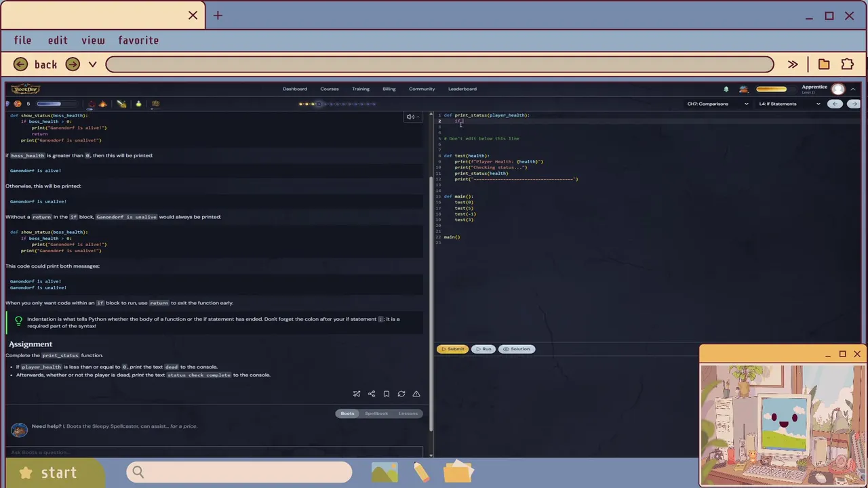Screen dimensions: 868x488
Task: Open the file menu
Action: click(22, 41)
